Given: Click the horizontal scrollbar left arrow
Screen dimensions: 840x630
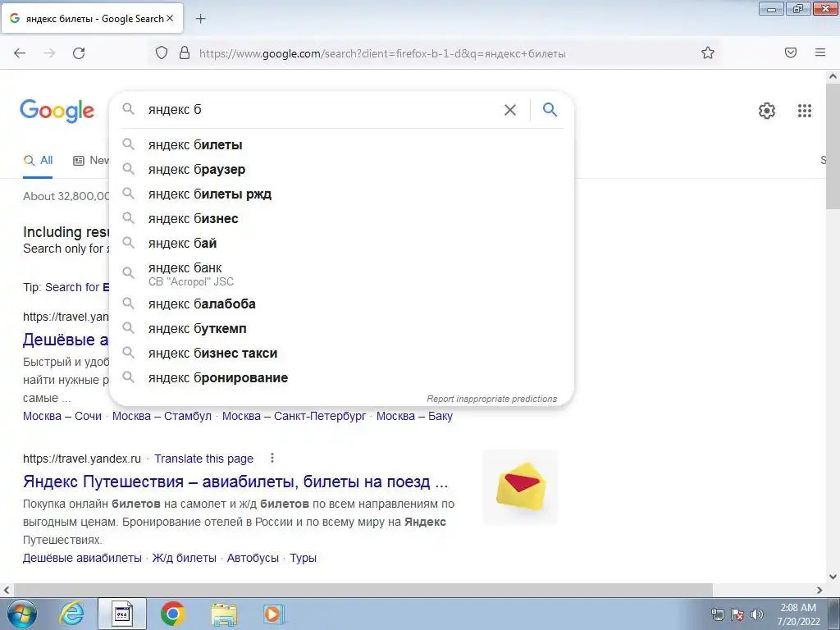Looking at the screenshot, I should [x=7, y=590].
